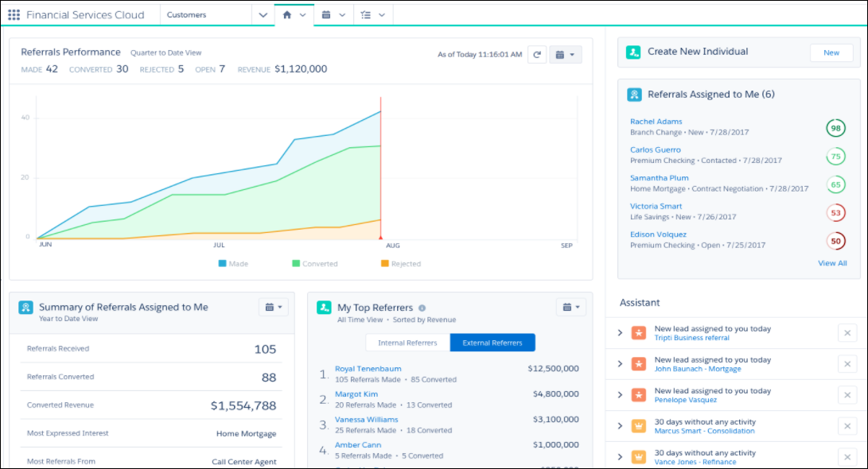Open Royal Tenenbaum referrer record
Screen dimensions: 868x469
click(368, 369)
